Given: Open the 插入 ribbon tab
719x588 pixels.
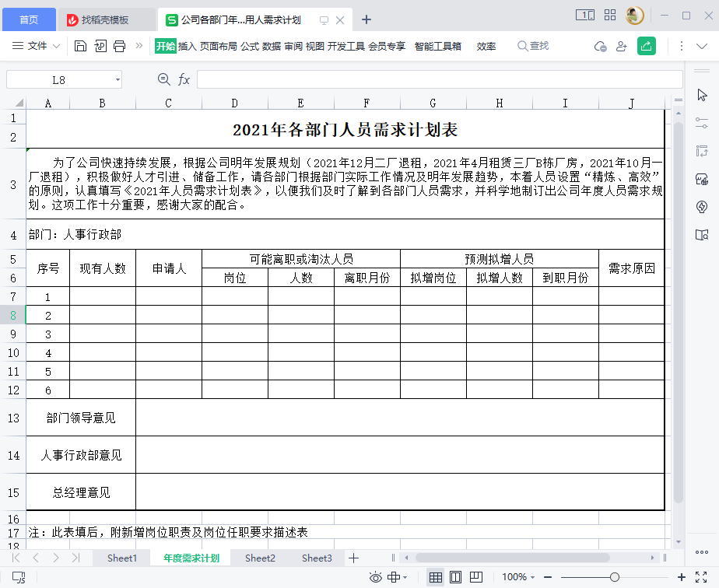Looking at the screenshot, I should pos(187,46).
